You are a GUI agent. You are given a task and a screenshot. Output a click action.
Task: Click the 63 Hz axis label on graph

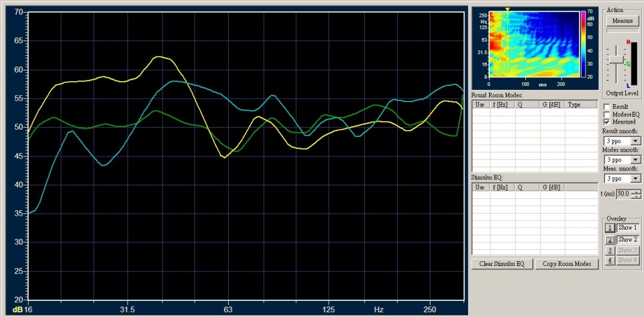228,309
